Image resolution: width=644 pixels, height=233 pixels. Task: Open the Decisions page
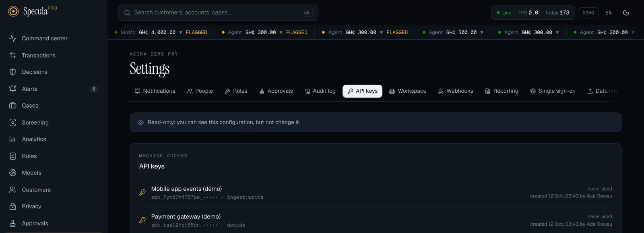click(x=54, y=72)
